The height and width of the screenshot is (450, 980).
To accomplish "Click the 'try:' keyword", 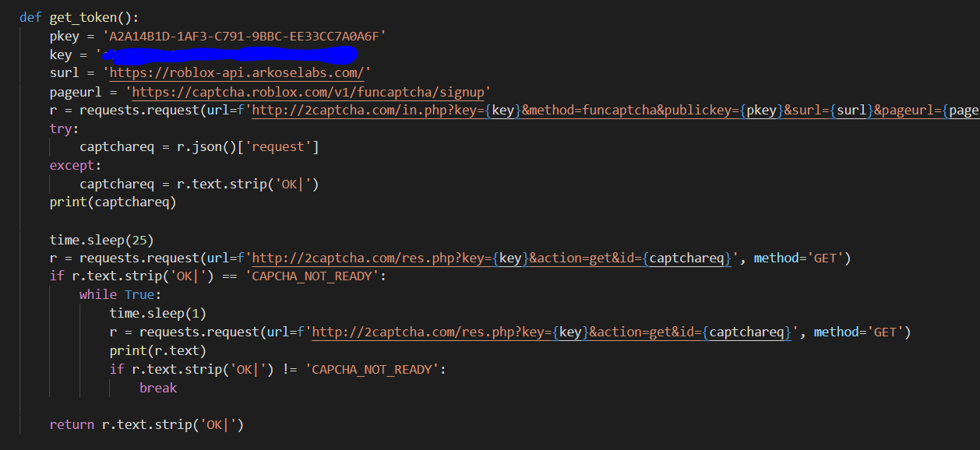I will (x=65, y=128).
